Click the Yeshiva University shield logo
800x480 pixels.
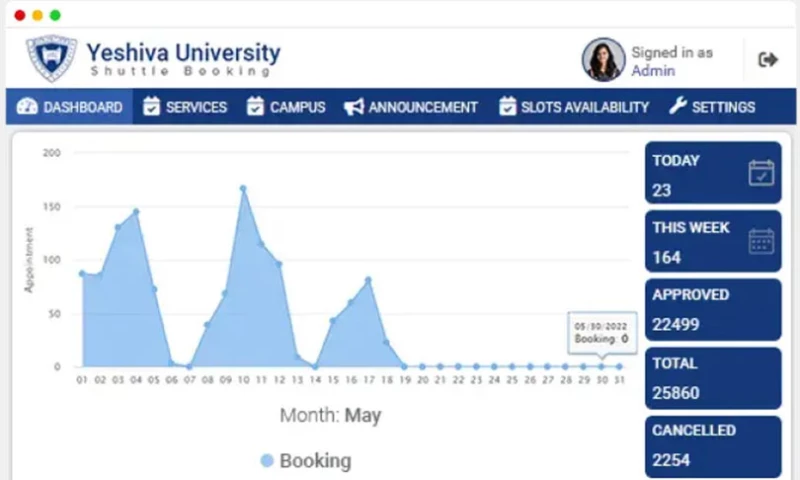pos(51,58)
